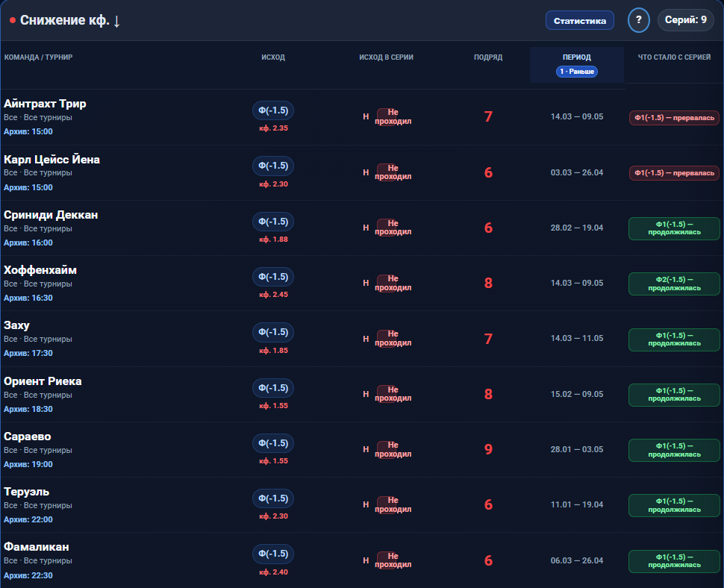This screenshot has width=724, height=588.
Task: Click the Ф(-1.5) outcome pill for Айнтрахт Трир
Action: pos(273,110)
